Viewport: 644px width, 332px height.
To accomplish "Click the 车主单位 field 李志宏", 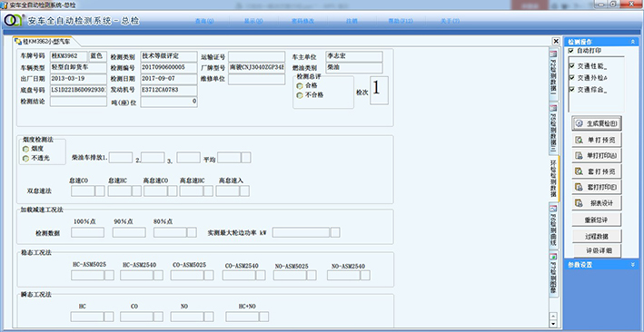I will (354, 56).
